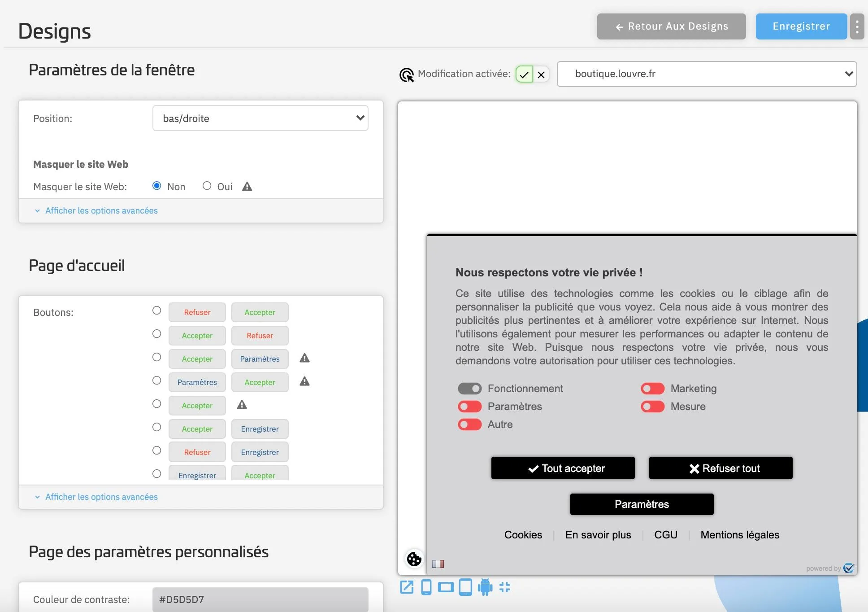Screen dimensions: 868x612
Task: Click the Enregistrer sample beside Refuser
Action: tap(260, 452)
